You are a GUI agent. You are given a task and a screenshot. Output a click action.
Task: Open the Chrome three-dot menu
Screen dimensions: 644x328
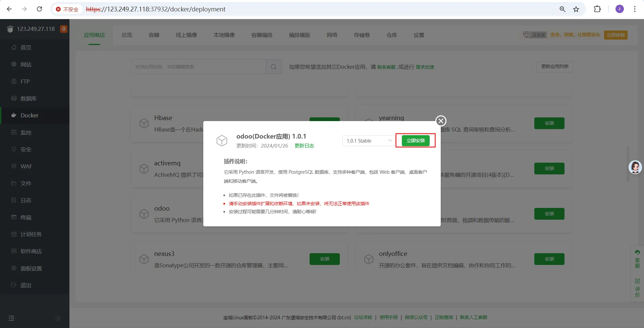[635, 9]
